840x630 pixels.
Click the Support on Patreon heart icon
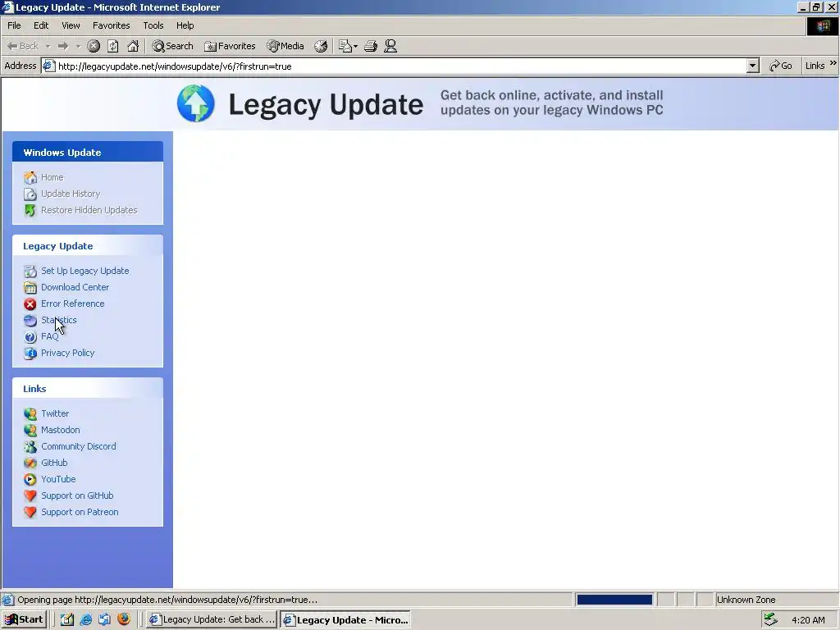30,513
